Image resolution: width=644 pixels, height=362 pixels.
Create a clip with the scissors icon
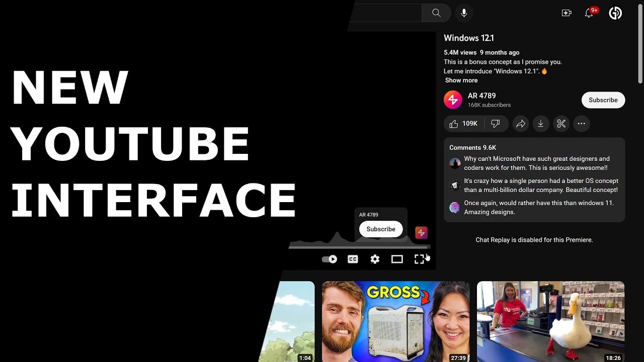pyautogui.click(x=561, y=124)
